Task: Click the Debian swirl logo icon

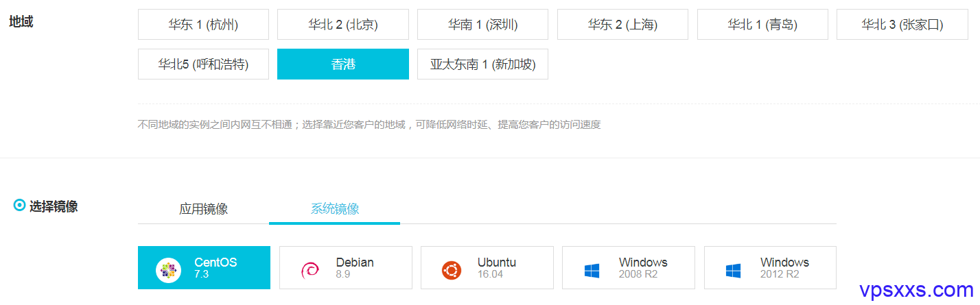Action: click(310, 270)
